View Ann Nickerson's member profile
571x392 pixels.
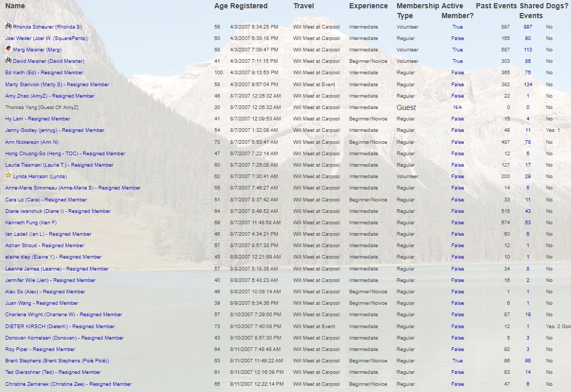coord(32,142)
